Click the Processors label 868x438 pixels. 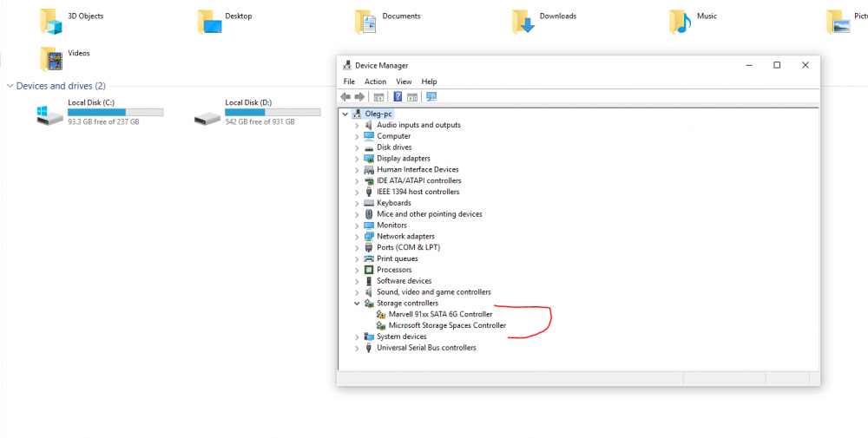394,270
